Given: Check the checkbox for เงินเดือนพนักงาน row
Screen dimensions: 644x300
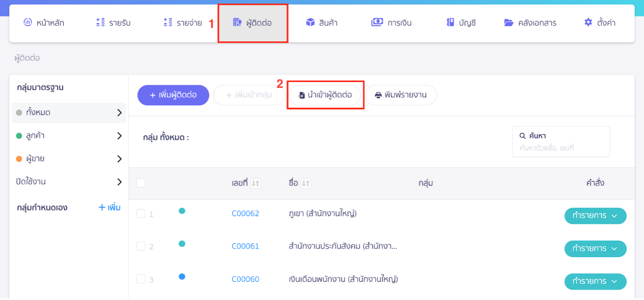Looking at the screenshot, I should click(x=140, y=278).
